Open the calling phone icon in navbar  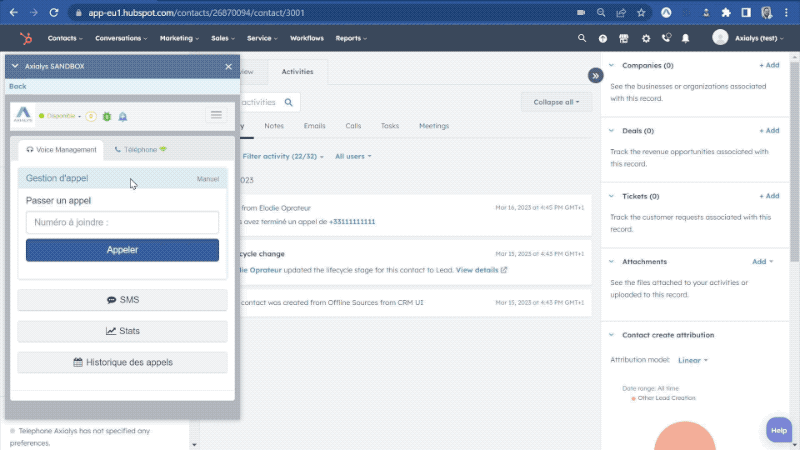click(666, 38)
